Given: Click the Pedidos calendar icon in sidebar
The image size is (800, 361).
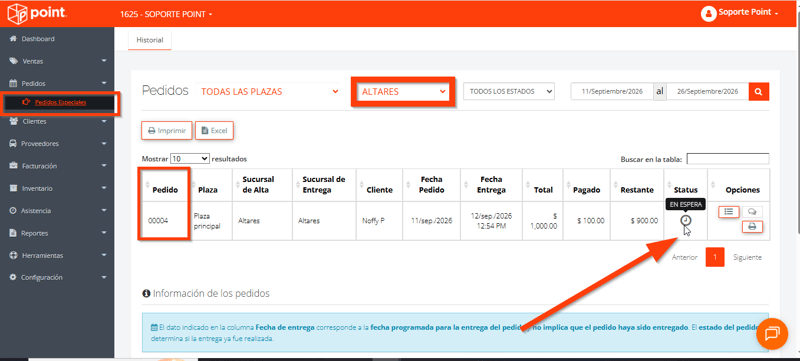Looking at the screenshot, I should click(13, 83).
